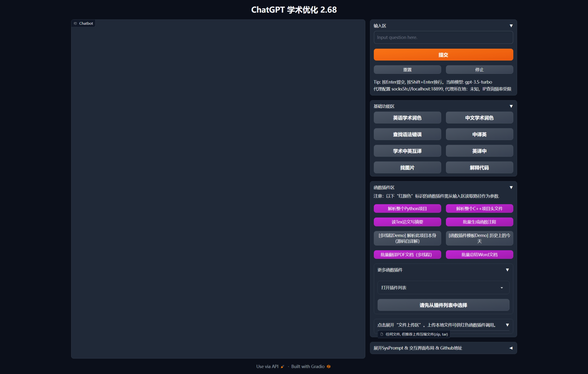The image size is (588, 374).
Task: Click the Gradio logo icon in footer
Action: pos(329,366)
